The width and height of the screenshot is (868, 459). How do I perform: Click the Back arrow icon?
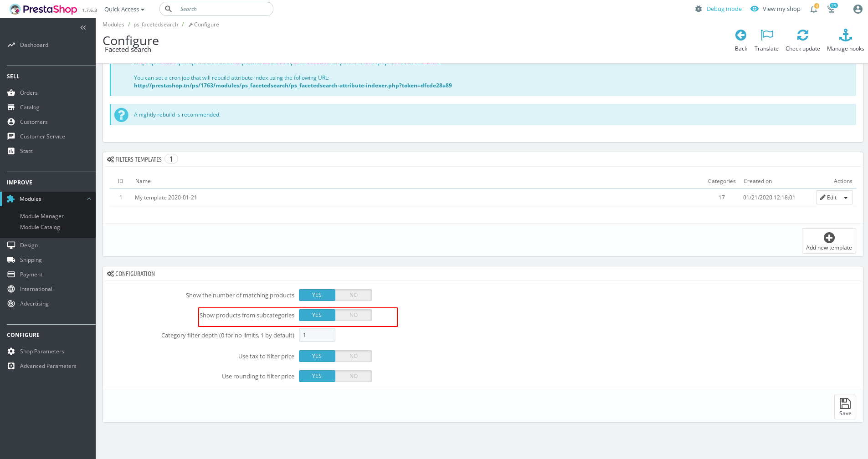click(x=741, y=35)
